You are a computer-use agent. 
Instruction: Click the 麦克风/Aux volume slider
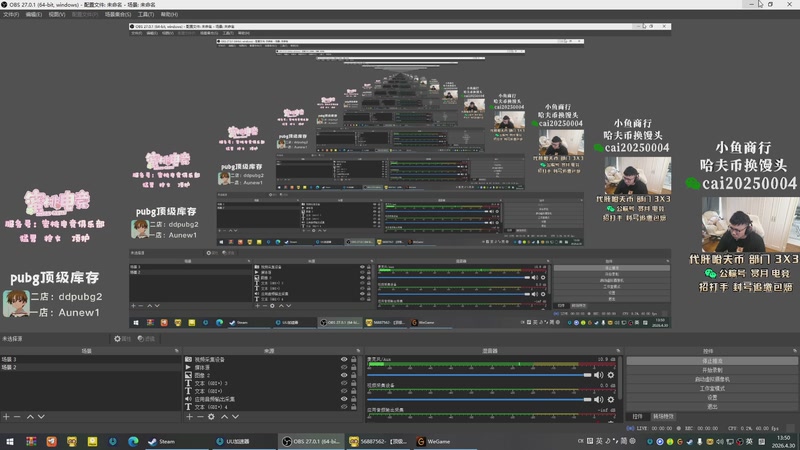tap(479, 375)
